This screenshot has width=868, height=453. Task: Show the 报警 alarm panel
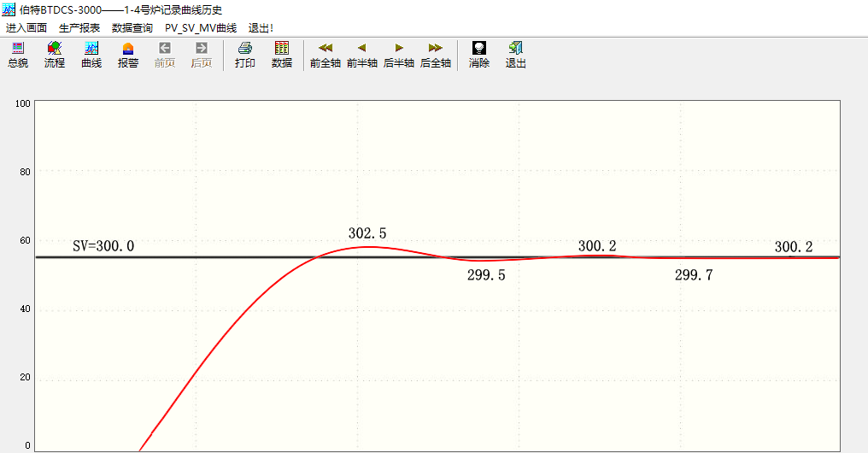[x=128, y=55]
